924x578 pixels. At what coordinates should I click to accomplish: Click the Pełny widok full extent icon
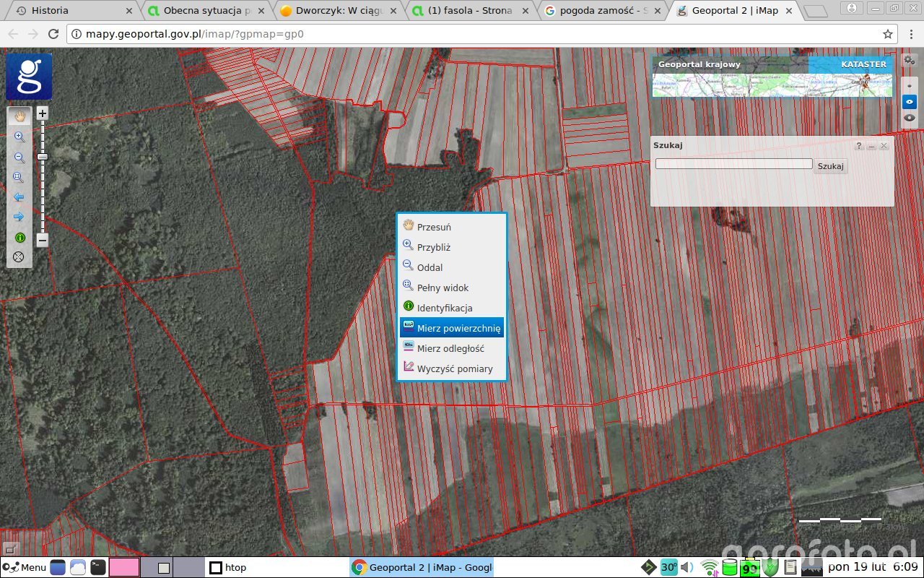tap(19, 177)
